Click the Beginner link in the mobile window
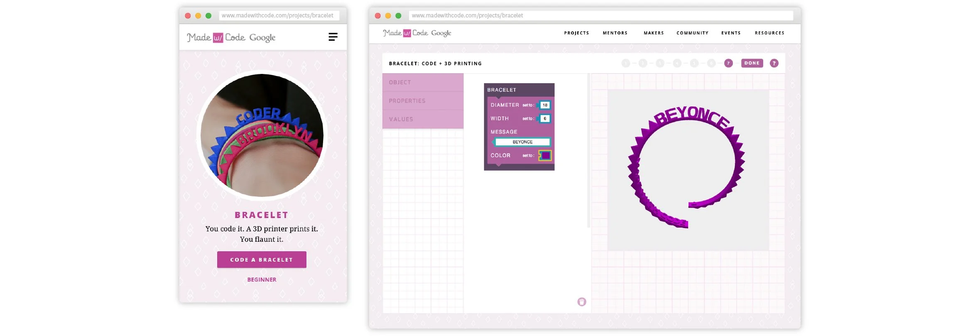 click(x=262, y=280)
